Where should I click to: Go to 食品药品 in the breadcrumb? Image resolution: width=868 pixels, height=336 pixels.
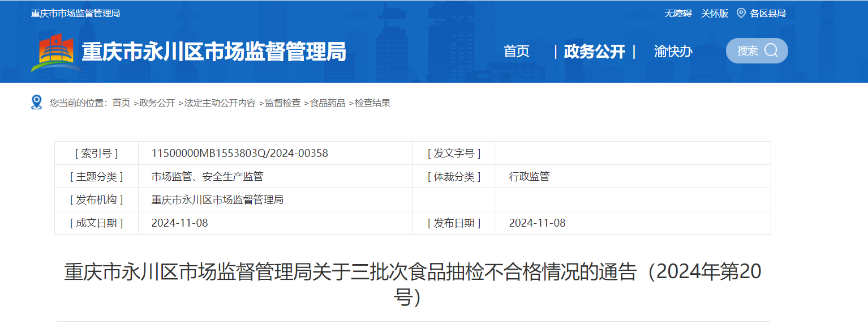tap(328, 103)
